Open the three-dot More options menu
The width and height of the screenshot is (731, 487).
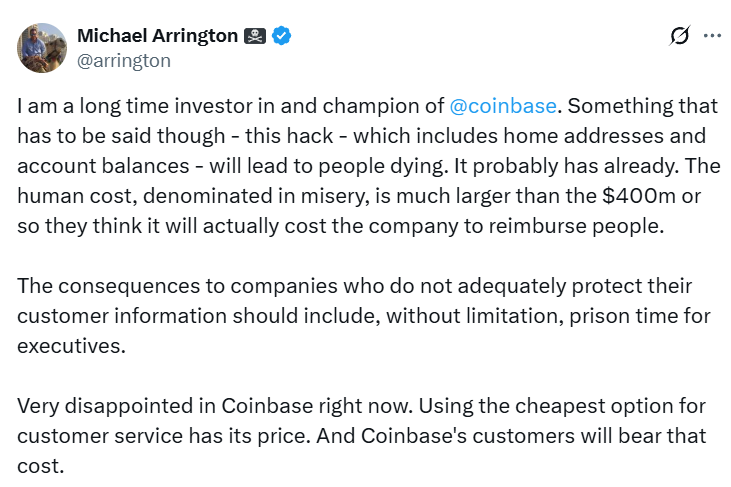[712, 36]
